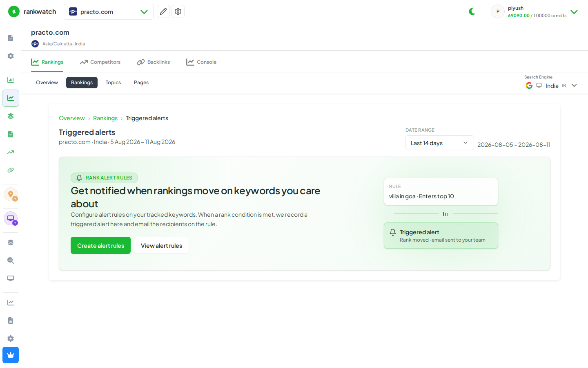Click the 69090.00 / 100000 credits text
Image resolution: width=588 pixels, height=368 pixels.
click(x=537, y=16)
